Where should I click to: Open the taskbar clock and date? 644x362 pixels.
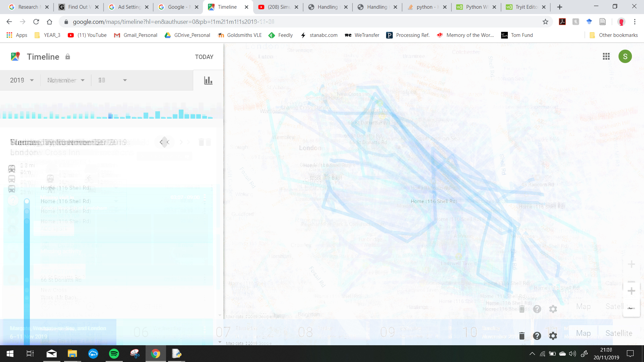(606, 354)
